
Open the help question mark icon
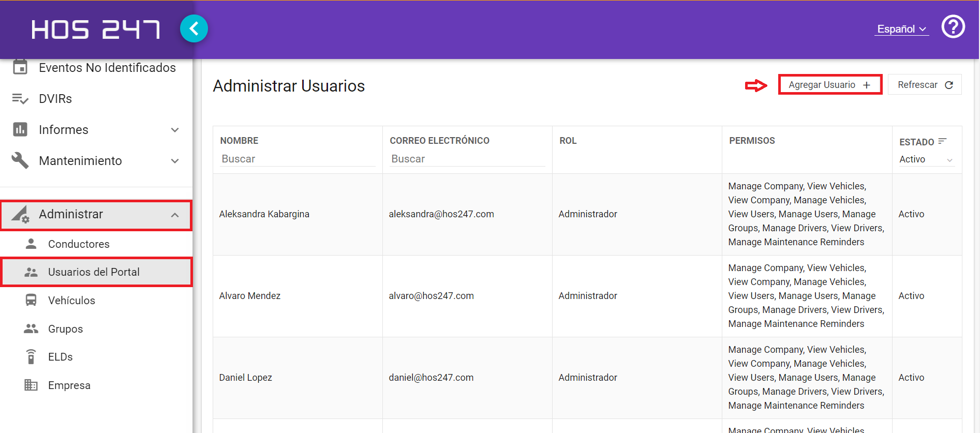pyautogui.click(x=953, y=26)
